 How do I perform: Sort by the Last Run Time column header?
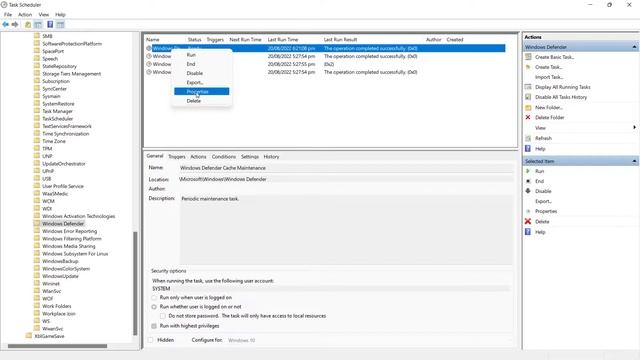282,40
